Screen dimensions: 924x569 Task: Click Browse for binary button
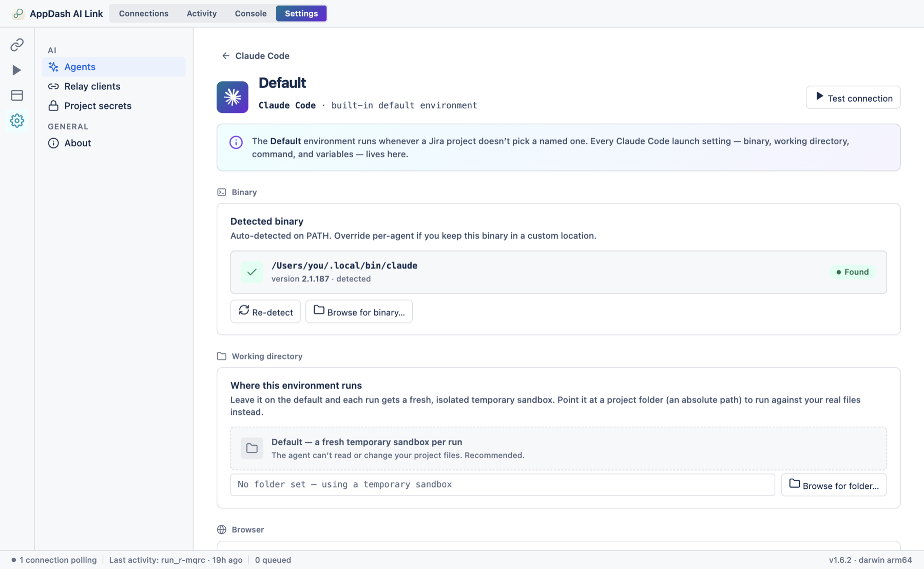359,312
